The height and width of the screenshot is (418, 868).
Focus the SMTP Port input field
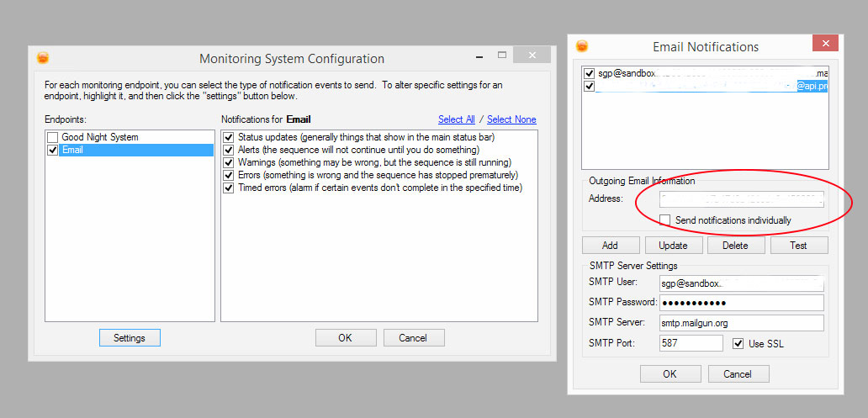click(691, 343)
